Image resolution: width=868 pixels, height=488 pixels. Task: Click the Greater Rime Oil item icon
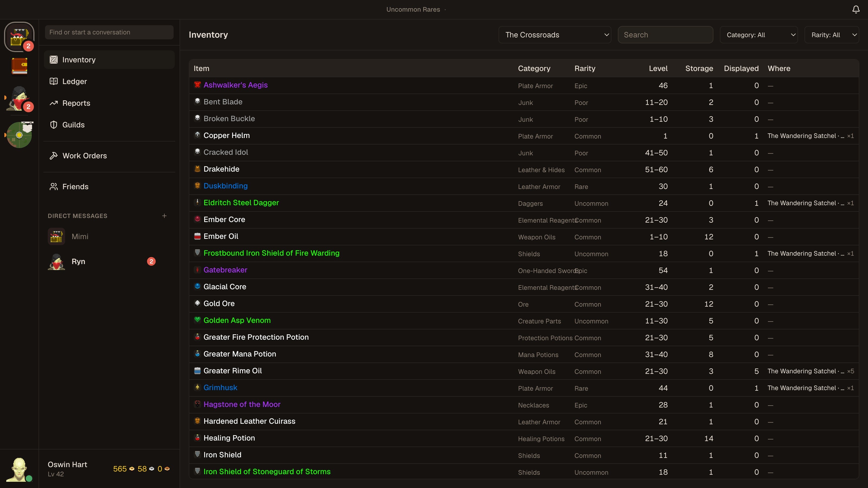pos(197,370)
